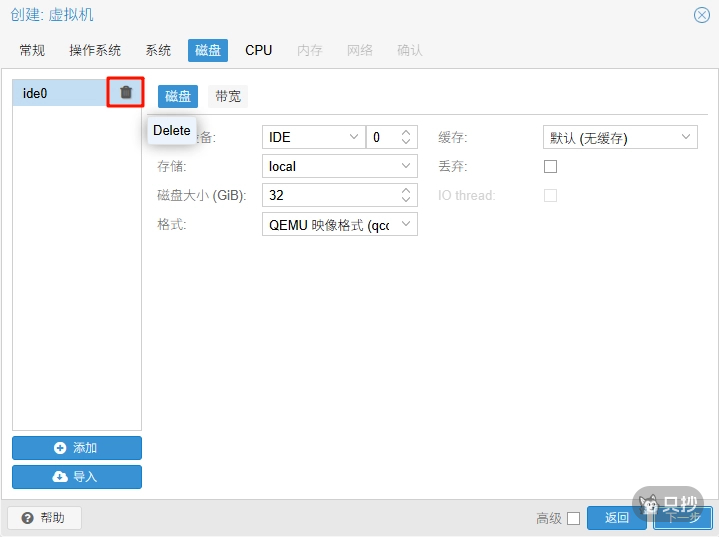Close the Create VM dialog
Image resolution: width=719 pixels, height=537 pixels.
pos(702,15)
